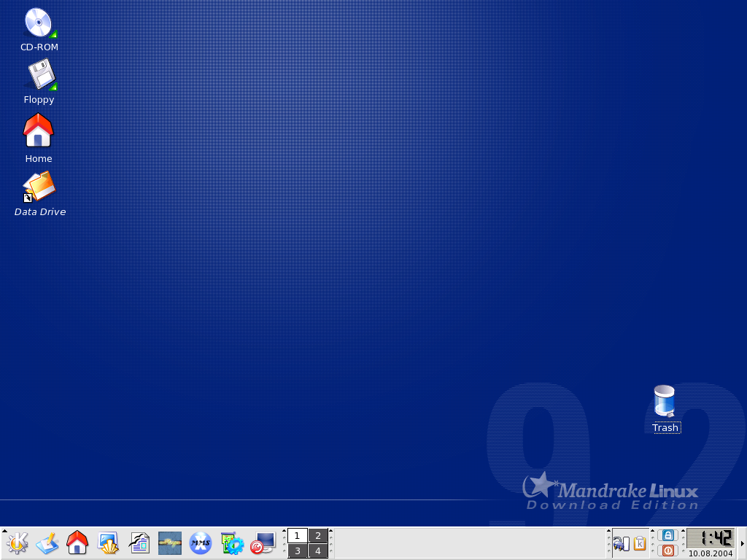747x560 pixels.
Task: Click the Data Drive label text
Action: [x=40, y=212]
